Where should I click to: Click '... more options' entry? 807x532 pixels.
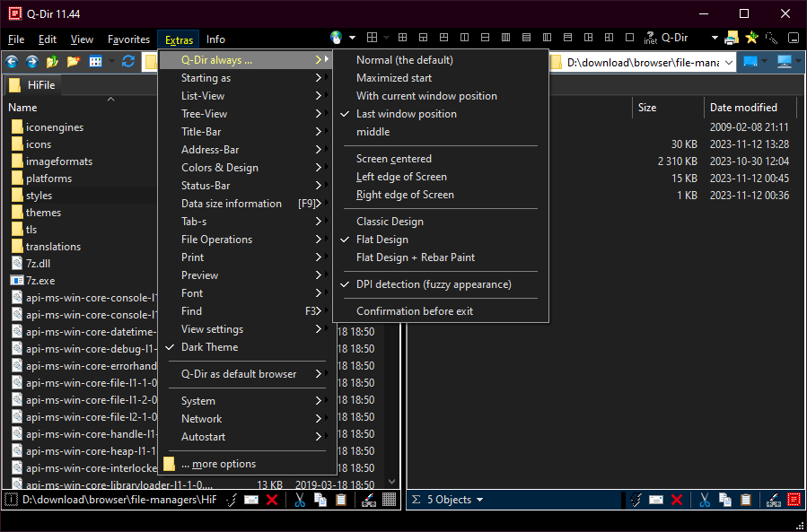pos(218,464)
